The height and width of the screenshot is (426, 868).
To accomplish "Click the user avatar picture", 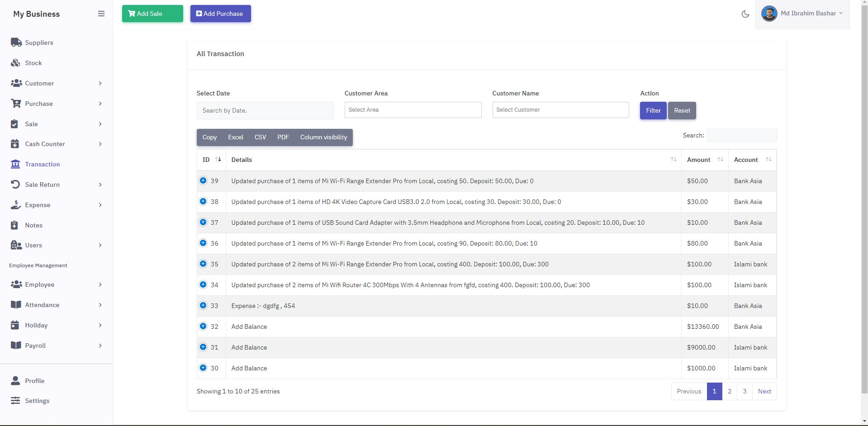I will 769,14.
